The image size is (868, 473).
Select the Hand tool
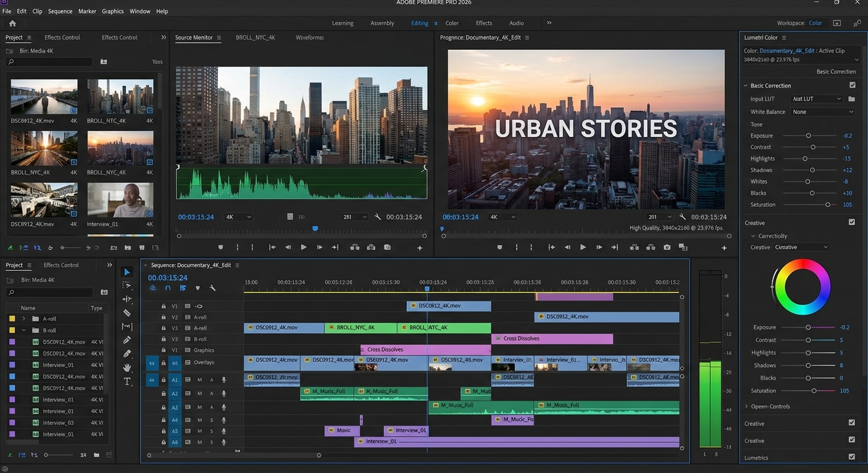pyautogui.click(x=127, y=368)
